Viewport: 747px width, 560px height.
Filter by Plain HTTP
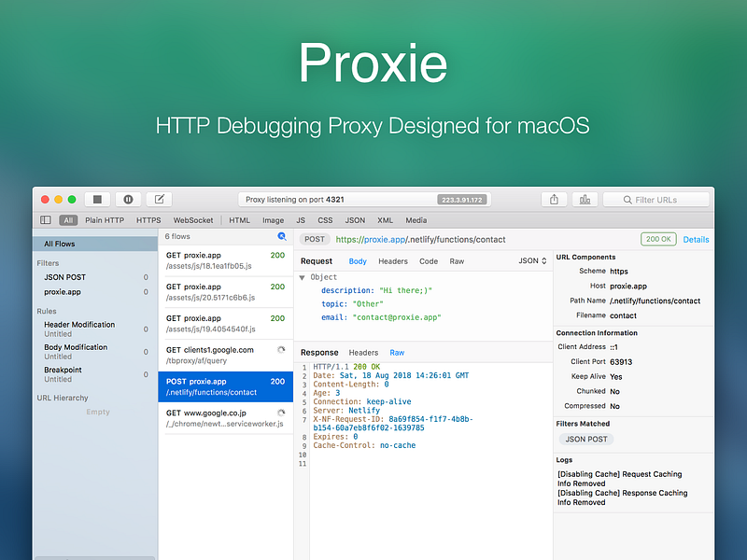(105, 220)
